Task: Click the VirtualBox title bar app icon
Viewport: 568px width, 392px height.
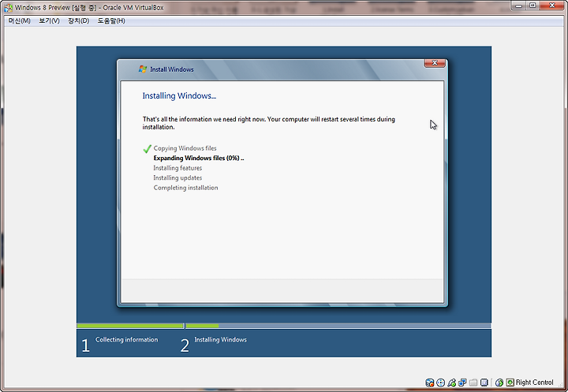Action: [8, 7]
